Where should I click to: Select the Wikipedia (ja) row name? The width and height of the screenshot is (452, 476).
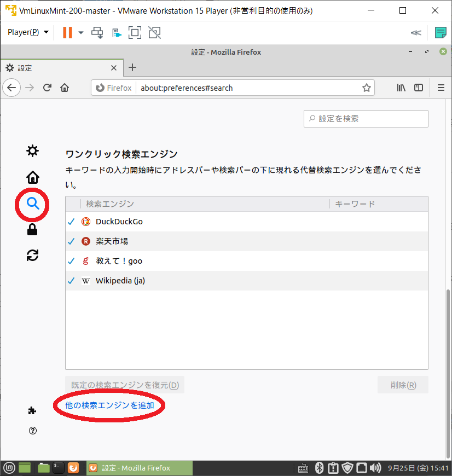click(120, 281)
